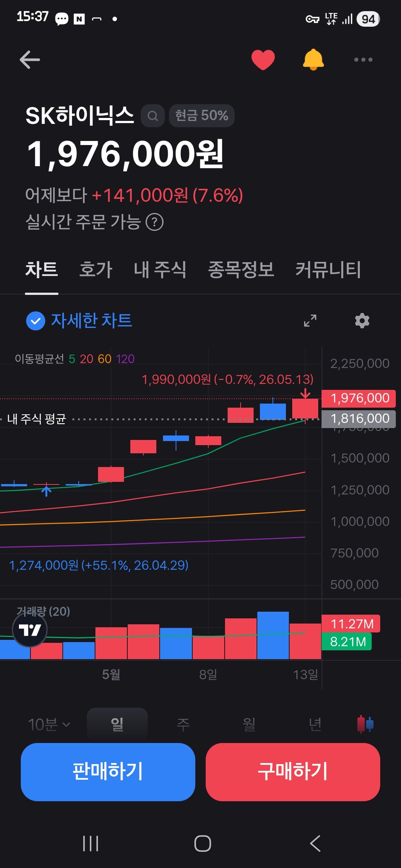Select the 월 monthly chart period
The height and width of the screenshot is (868, 401).
(249, 724)
